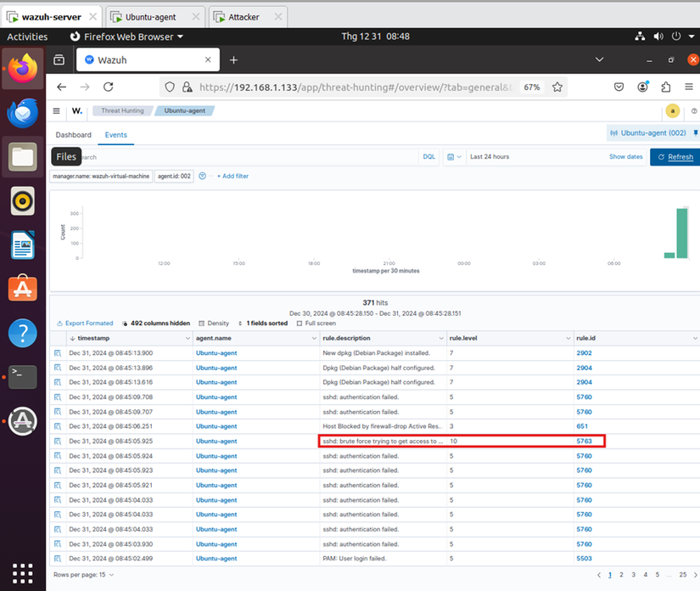Click the Threat Hunting breadcrumb

pos(122,110)
